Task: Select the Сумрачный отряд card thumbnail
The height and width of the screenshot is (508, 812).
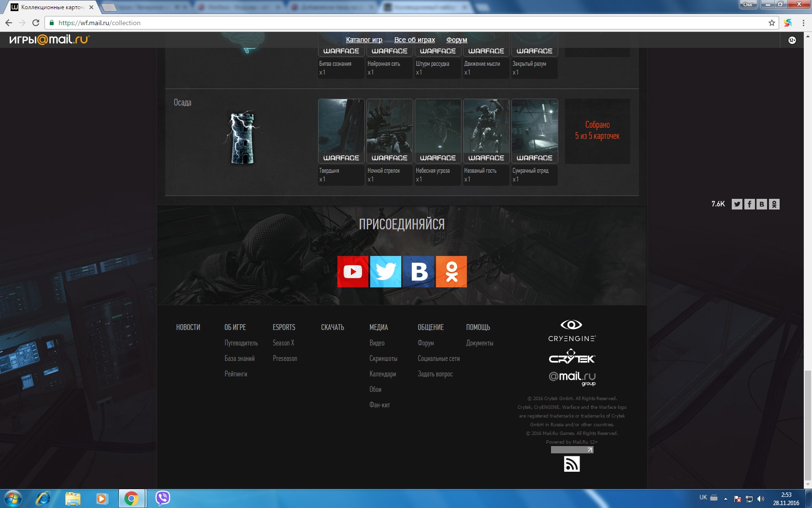Action: pos(535,131)
